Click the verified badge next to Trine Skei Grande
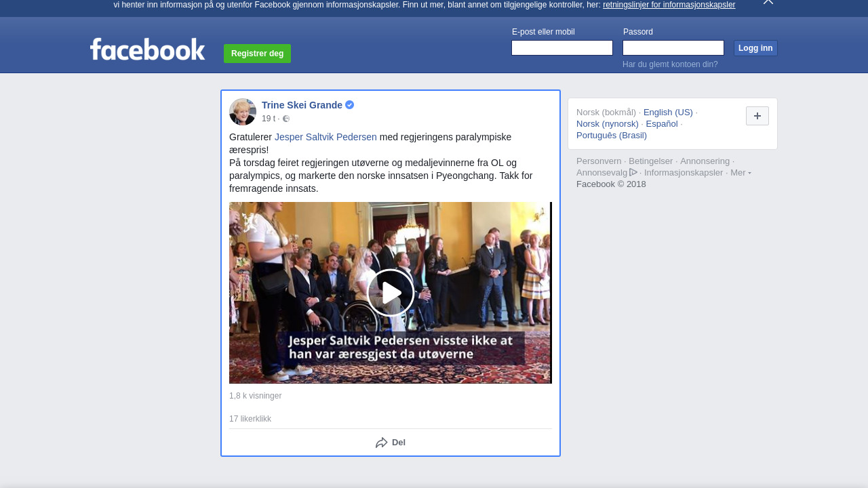 click(x=350, y=105)
